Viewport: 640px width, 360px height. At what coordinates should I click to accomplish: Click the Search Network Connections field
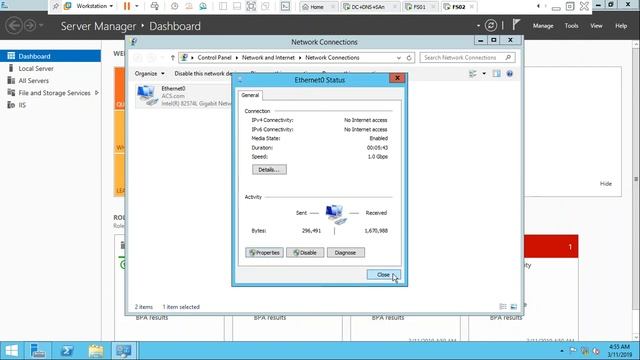click(x=467, y=58)
